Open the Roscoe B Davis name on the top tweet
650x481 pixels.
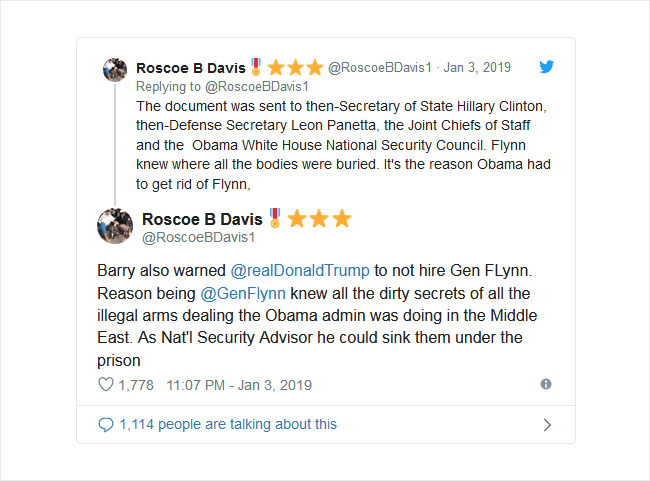[191, 68]
